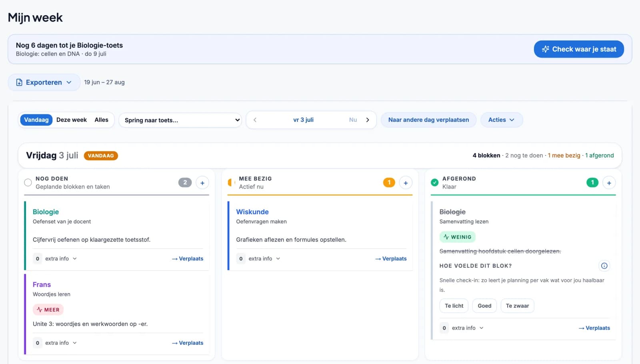Screen dimensions: 640x364
Task: Open the Acties menu
Action: point(501,120)
